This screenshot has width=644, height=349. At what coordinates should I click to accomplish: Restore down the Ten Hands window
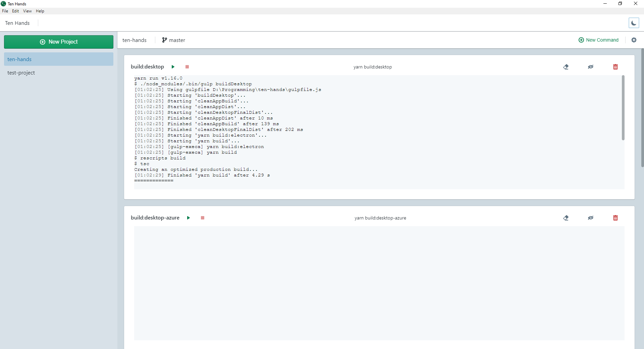(x=620, y=4)
